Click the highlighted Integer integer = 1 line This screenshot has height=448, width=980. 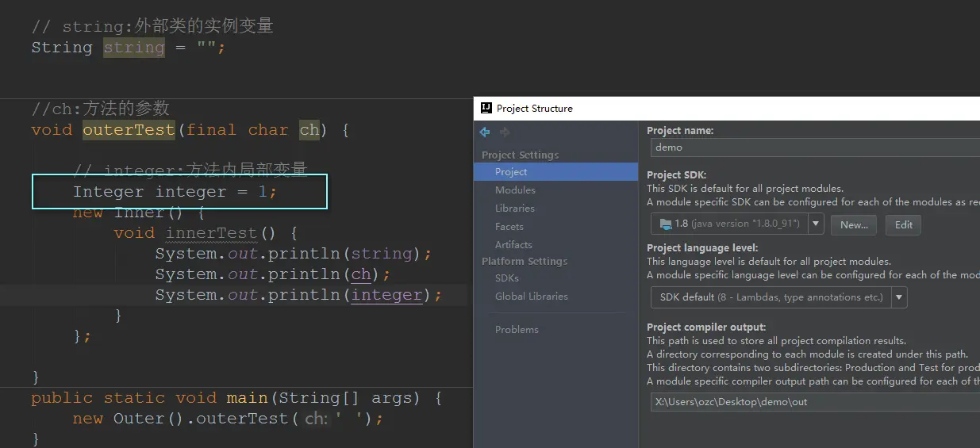click(x=179, y=192)
